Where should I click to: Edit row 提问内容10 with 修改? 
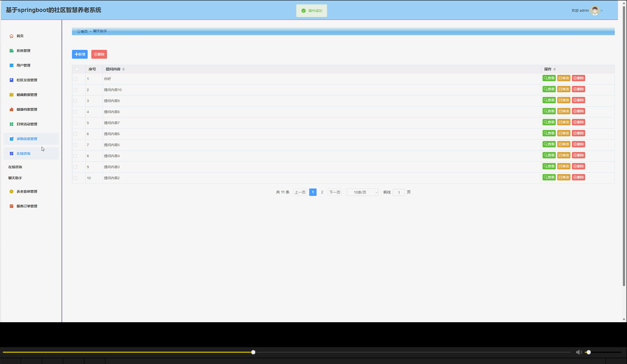click(x=564, y=89)
